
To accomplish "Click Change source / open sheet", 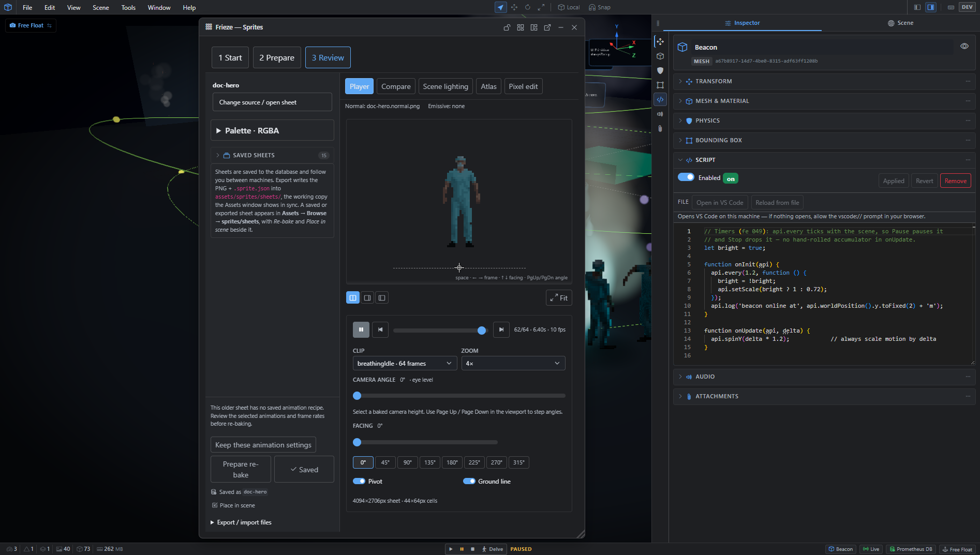I will [x=272, y=102].
